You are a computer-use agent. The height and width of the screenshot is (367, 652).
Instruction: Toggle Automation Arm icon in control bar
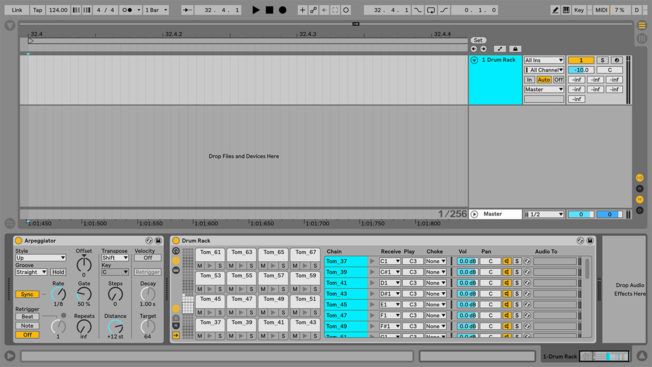(x=314, y=10)
